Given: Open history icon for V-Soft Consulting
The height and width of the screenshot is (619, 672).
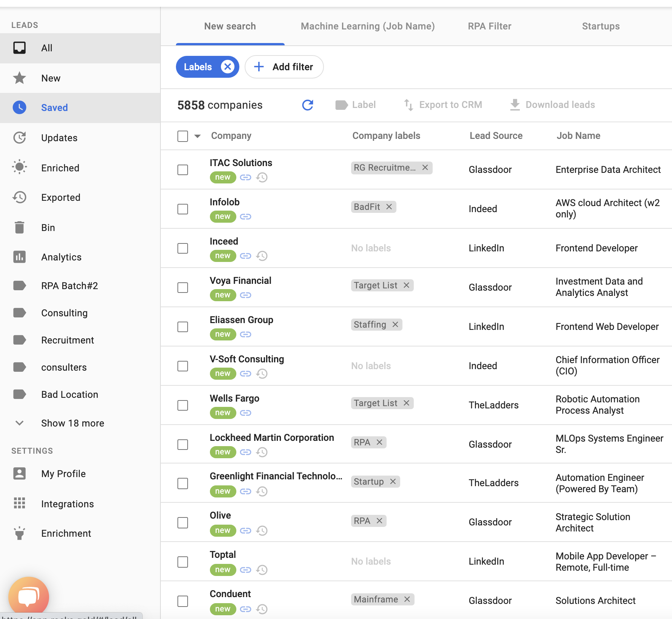Looking at the screenshot, I should [x=262, y=374].
